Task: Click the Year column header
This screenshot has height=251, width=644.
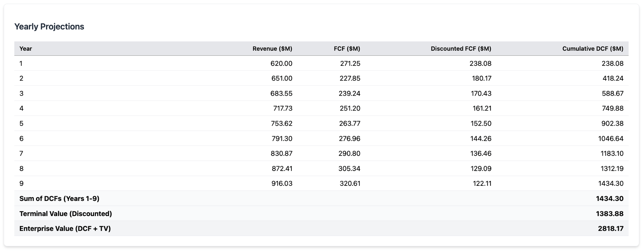Action: point(25,48)
